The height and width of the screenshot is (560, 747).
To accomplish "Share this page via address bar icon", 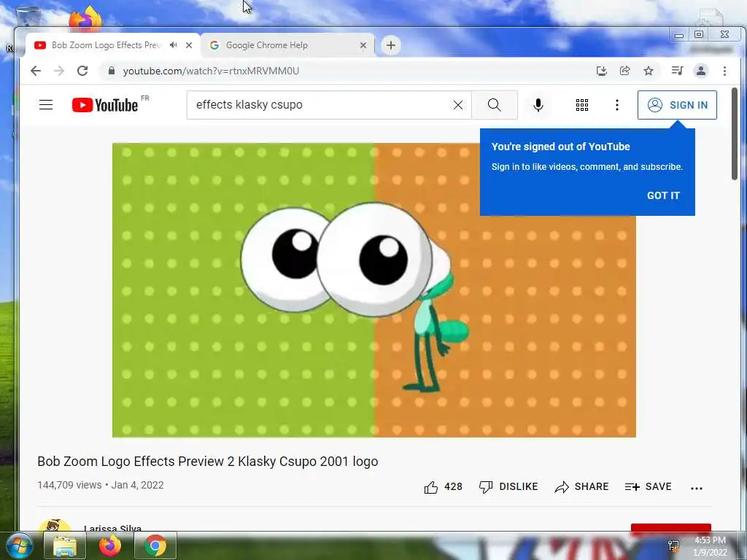I will pos(624,71).
